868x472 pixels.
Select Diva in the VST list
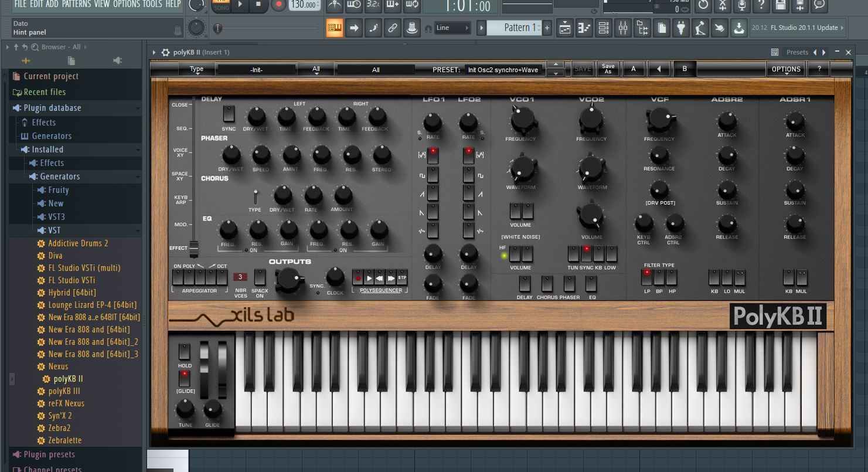[55, 256]
